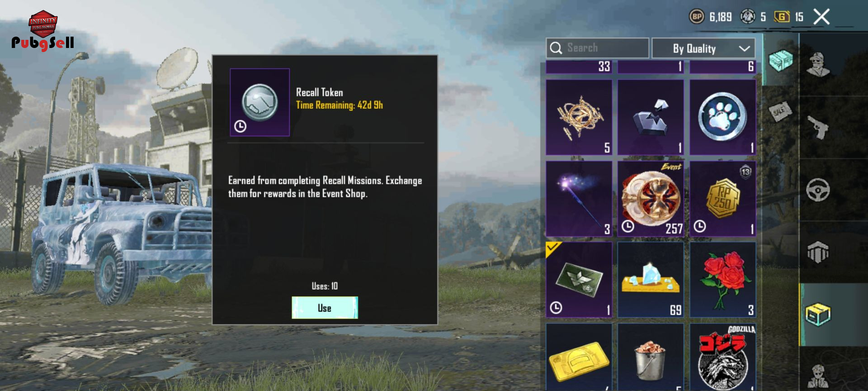
Task: Open the vehicle steering wheel category
Action: 818,190
